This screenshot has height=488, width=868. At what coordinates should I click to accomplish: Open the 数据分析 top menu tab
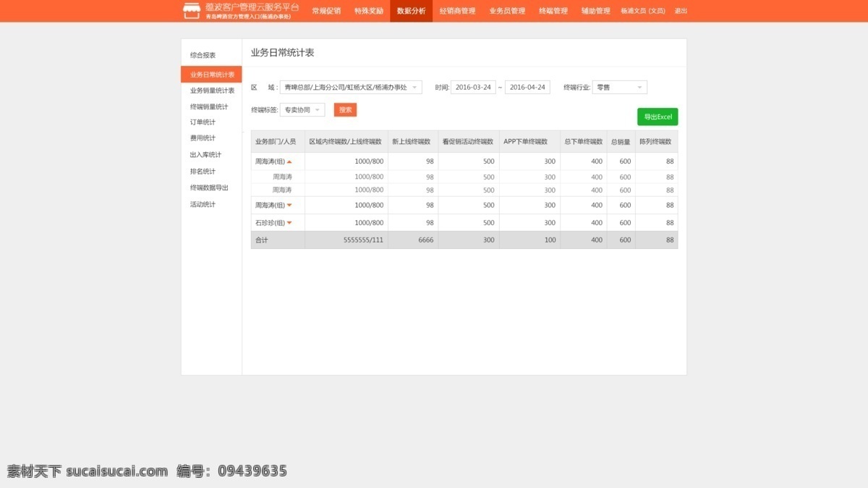(412, 11)
